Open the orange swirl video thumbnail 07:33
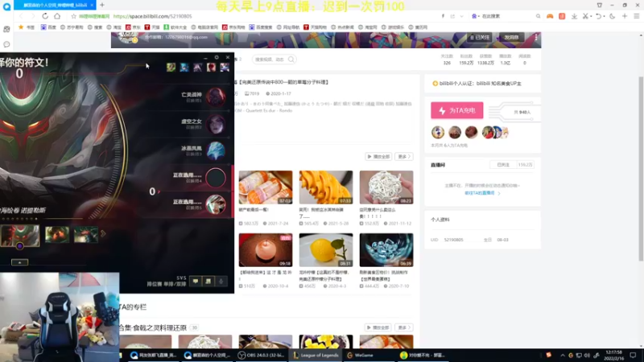The width and height of the screenshot is (644, 362). 326,187
